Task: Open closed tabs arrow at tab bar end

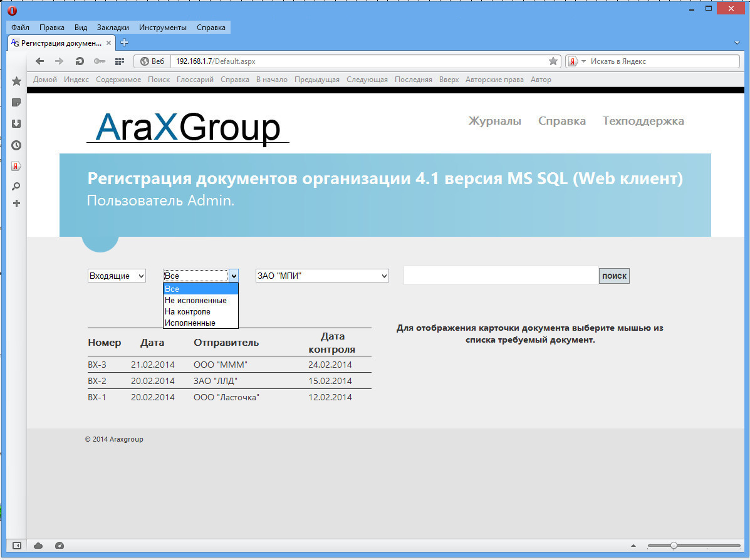Action: click(737, 43)
